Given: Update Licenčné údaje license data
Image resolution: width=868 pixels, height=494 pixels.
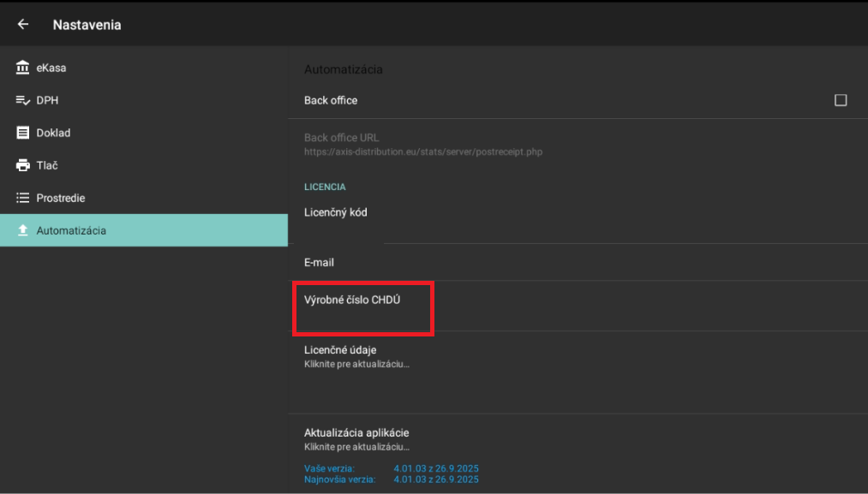Looking at the screenshot, I should (356, 356).
